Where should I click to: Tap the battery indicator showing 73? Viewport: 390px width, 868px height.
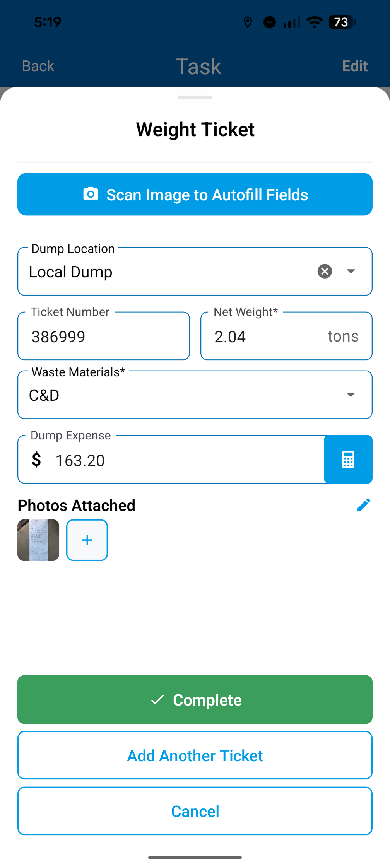coord(342,22)
